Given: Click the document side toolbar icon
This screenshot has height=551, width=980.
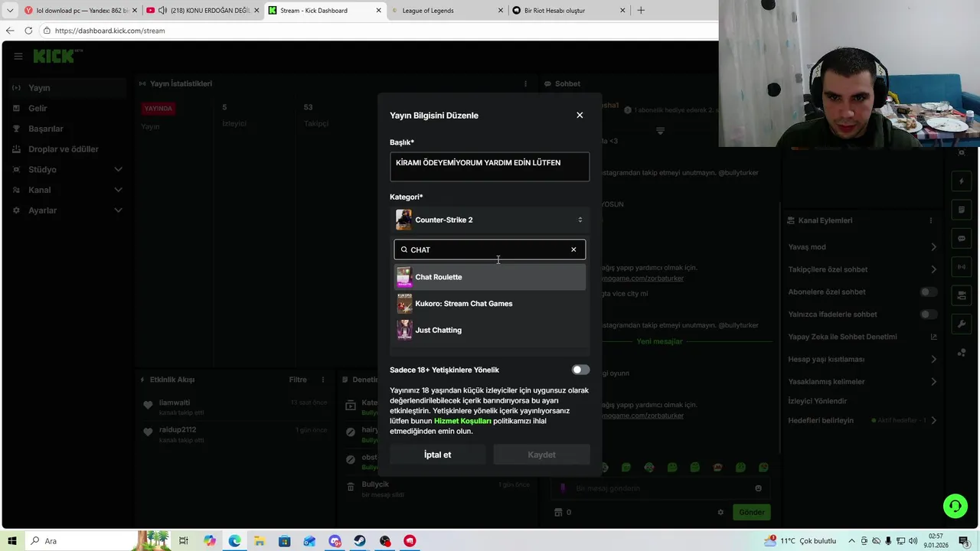Looking at the screenshot, I should 962,210.
